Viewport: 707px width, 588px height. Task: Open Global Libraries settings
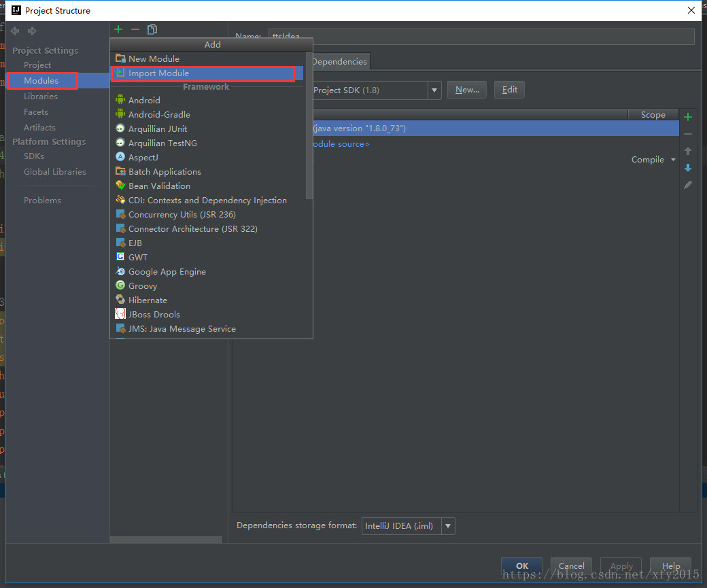click(x=55, y=172)
